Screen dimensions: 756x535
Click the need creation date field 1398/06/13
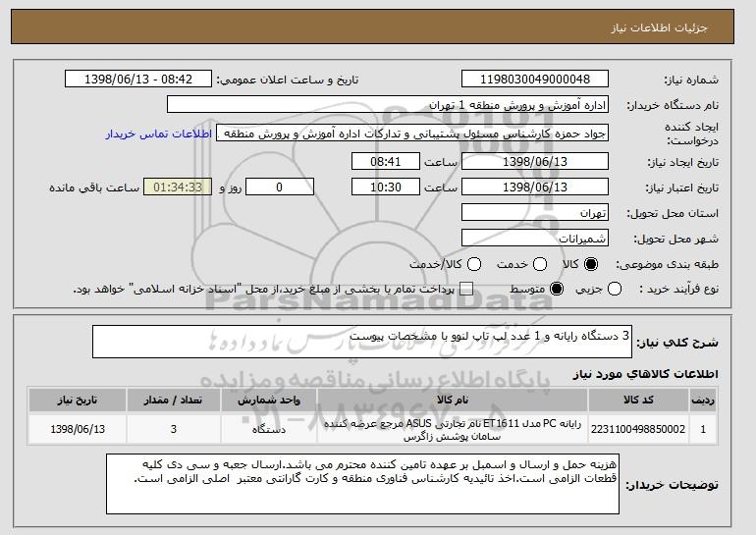[535, 161]
